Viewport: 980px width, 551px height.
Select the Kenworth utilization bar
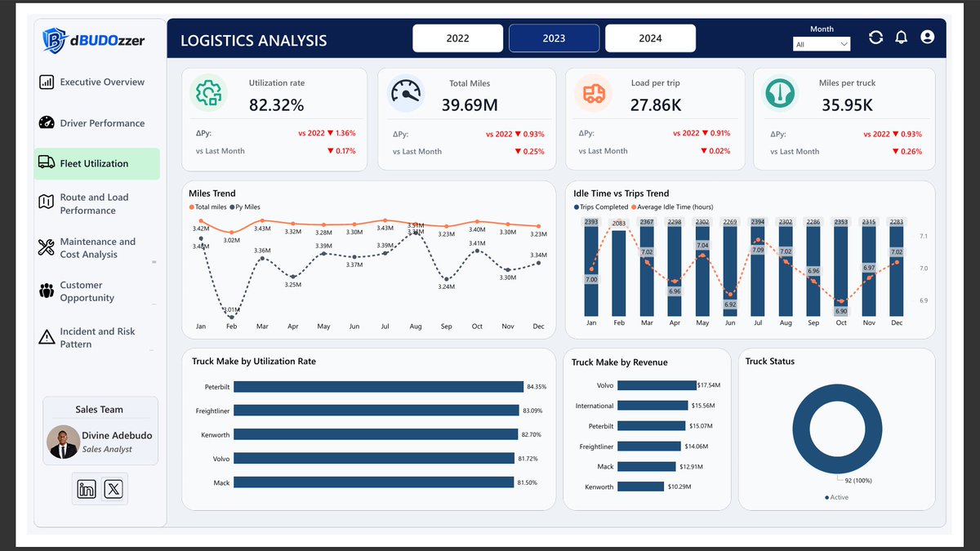coord(376,434)
